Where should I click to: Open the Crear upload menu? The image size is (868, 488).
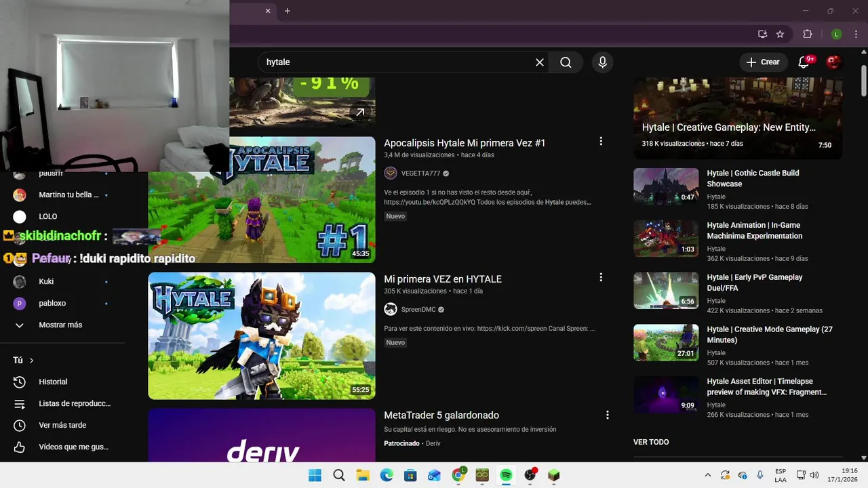click(x=764, y=62)
